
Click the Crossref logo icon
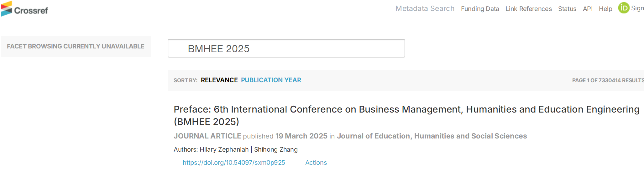coord(7,9)
